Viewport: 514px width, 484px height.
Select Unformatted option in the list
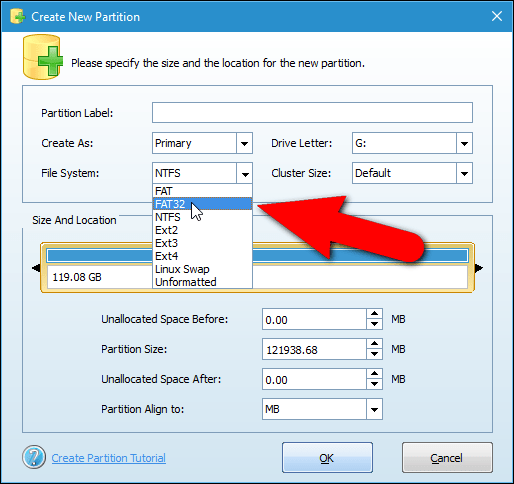click(x=202, y=282)
